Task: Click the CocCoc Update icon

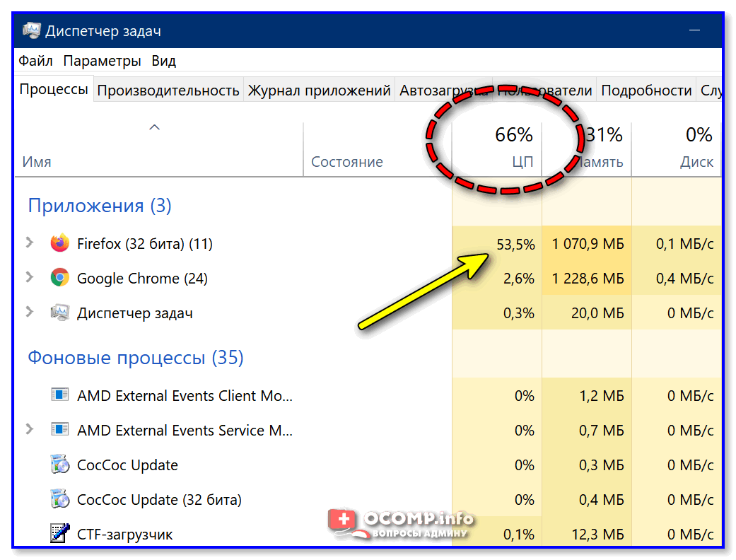Action: click(x=60, y=465)
